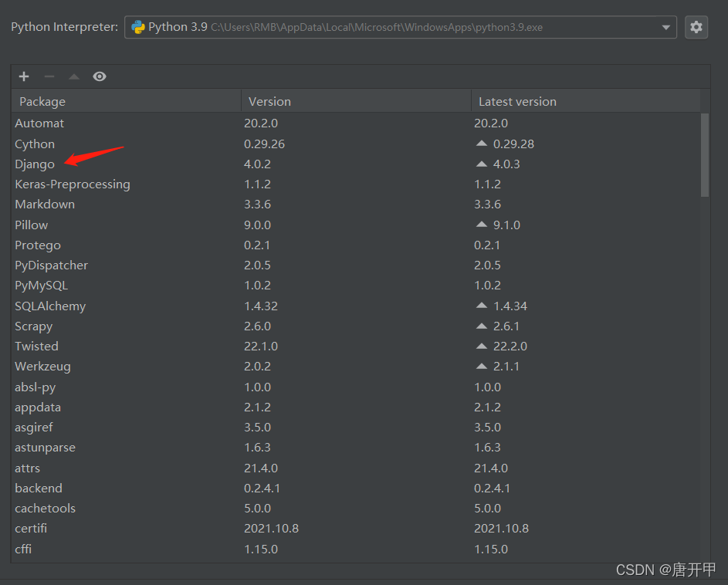Click attrs installed version 21.4.0
728x585 pixels.
point(261,468)
